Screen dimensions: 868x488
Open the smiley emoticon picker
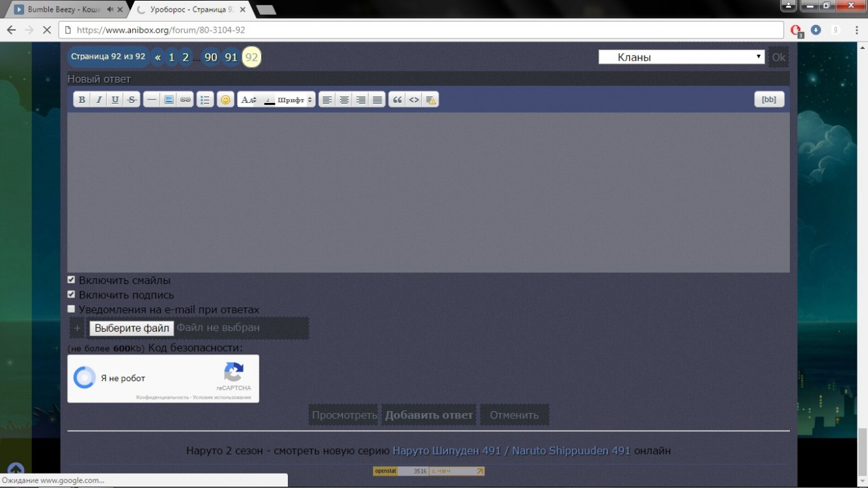[225, 100]
